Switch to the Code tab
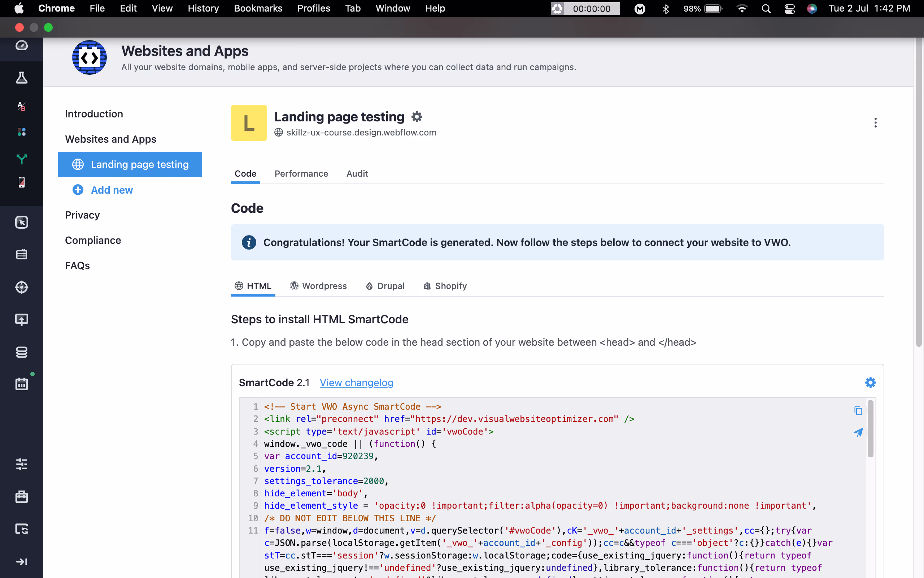 pos(245,173)
